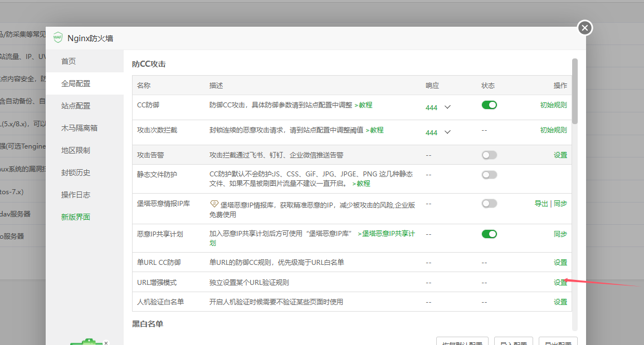This screenshot has height=345, width=644.
Task: Open 设置 for URL增强模式
Action: tap(560, 282)
